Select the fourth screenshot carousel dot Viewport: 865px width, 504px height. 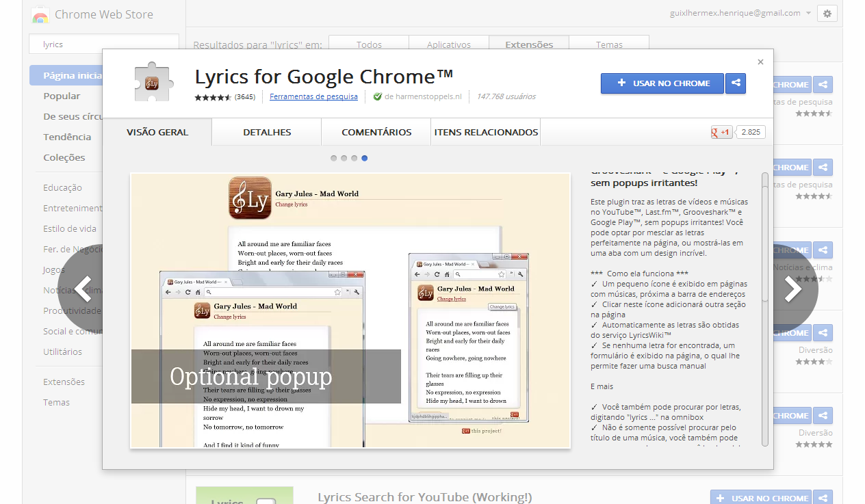click(x=365, y=158)
